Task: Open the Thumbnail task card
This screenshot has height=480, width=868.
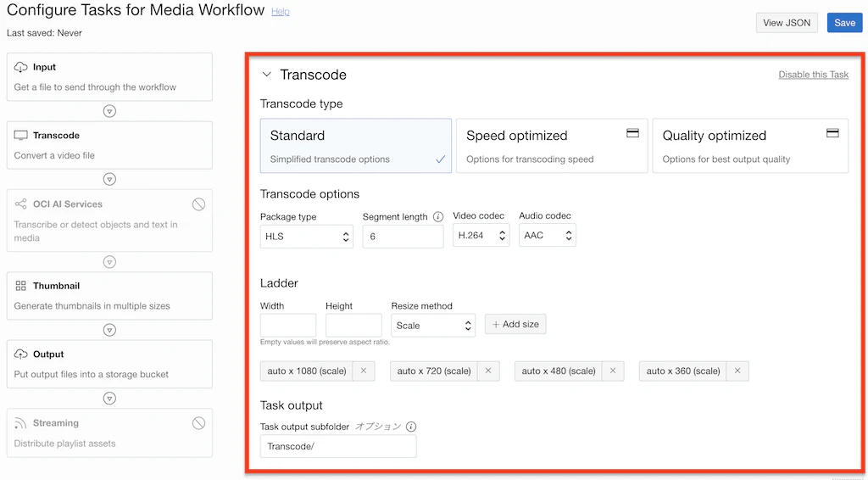Action: (x=109, y=296)
